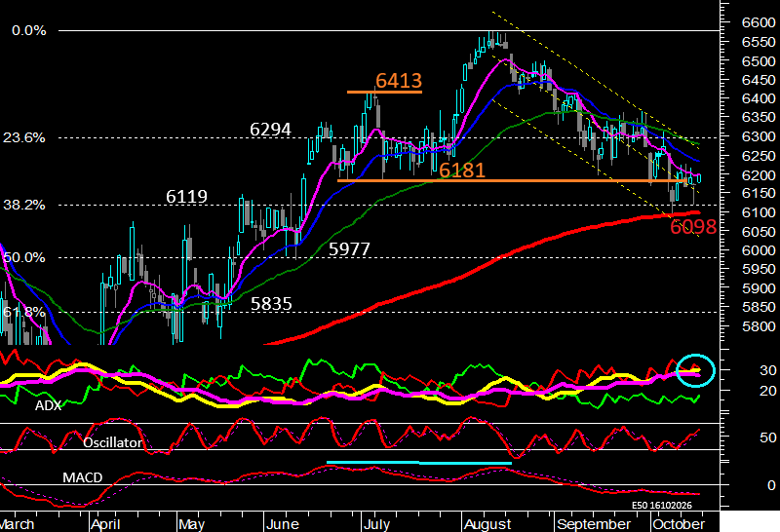780x532 pixels.
Task: Click the E50 16102026 chart stamp
Action: [x=662, y=505]
